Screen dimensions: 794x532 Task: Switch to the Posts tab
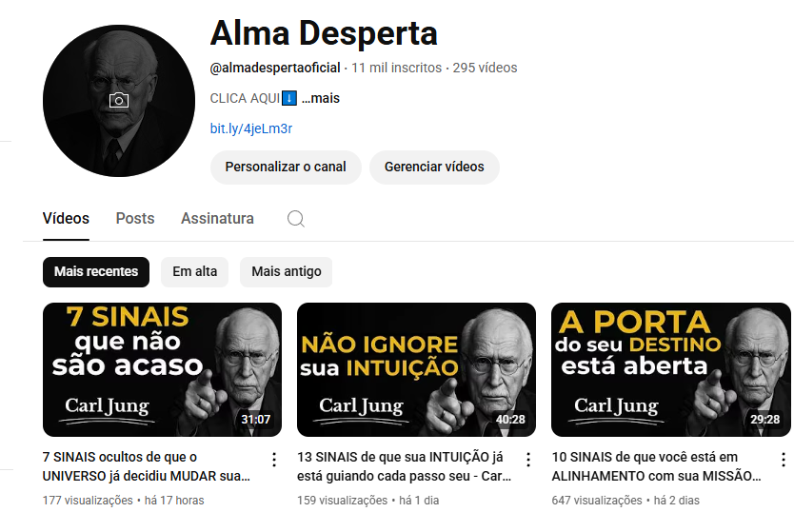pyautogui.click(x=135, y=218)
